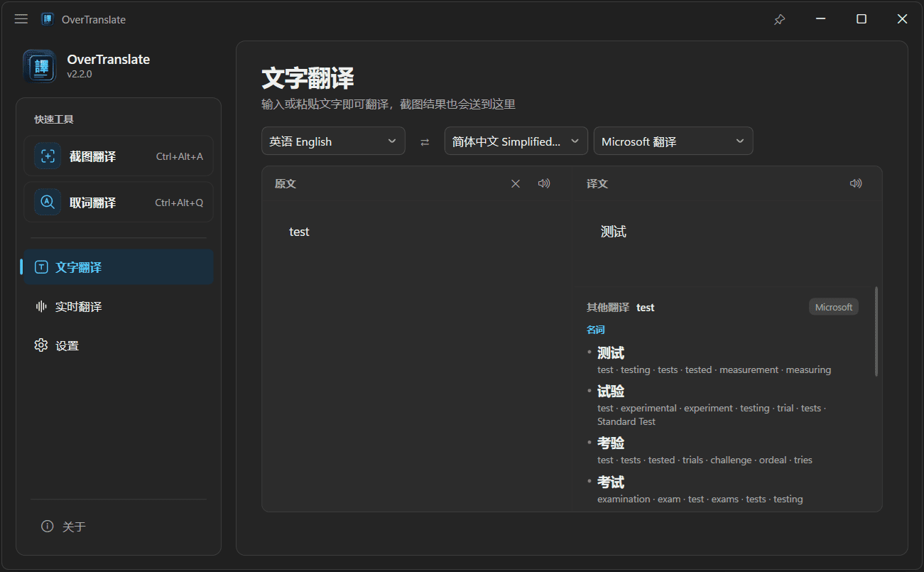924x572 pixels.
Task: Open 设置 page
Action: coord(118,345)
